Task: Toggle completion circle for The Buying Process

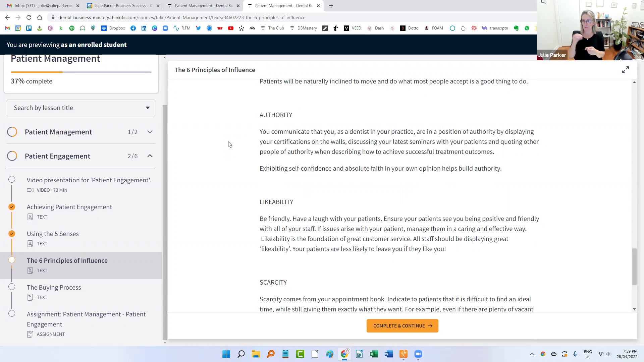Action: 12,287
